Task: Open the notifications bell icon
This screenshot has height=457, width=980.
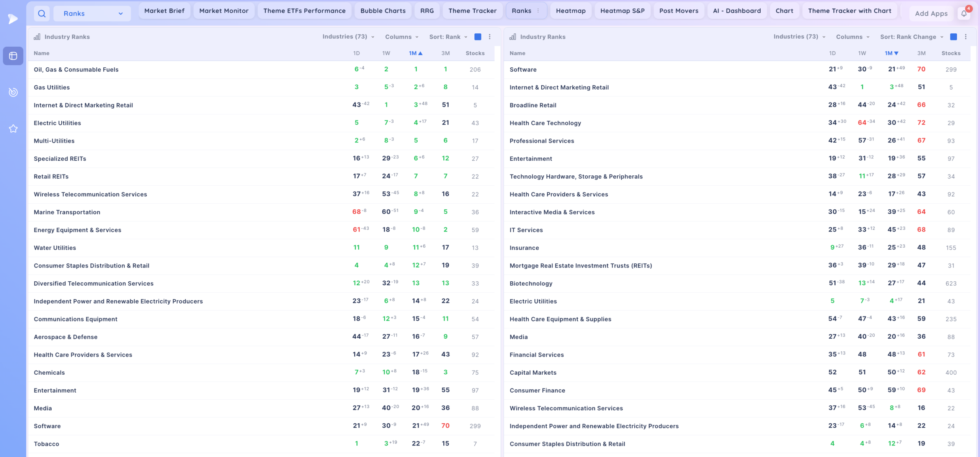Action: [x=964, y=13]
